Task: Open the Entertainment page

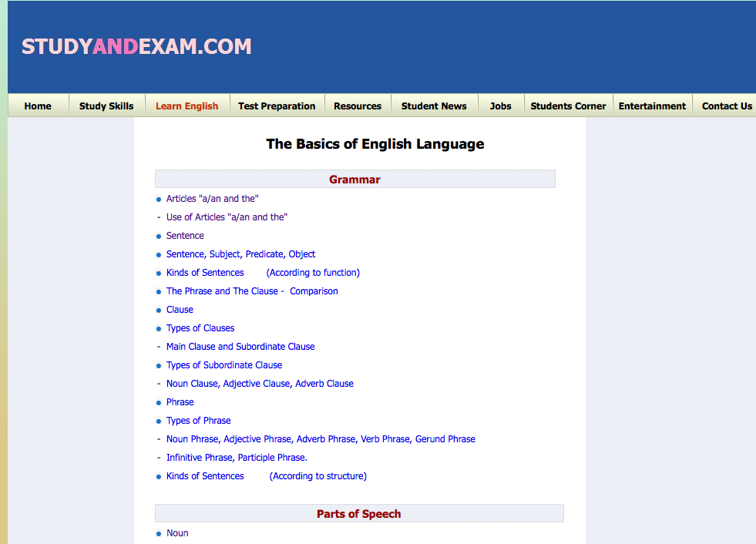Action: tap(652, 106)
